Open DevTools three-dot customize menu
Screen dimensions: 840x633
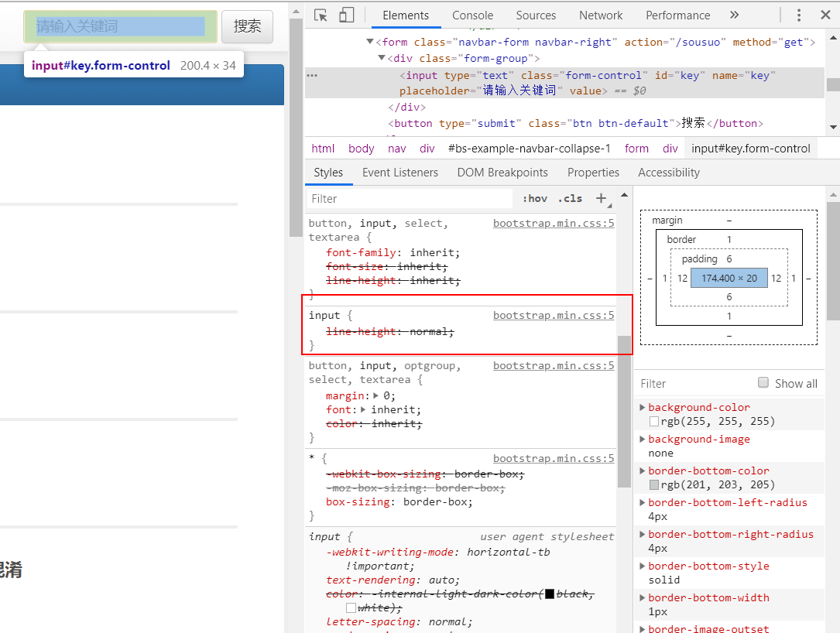799,15
